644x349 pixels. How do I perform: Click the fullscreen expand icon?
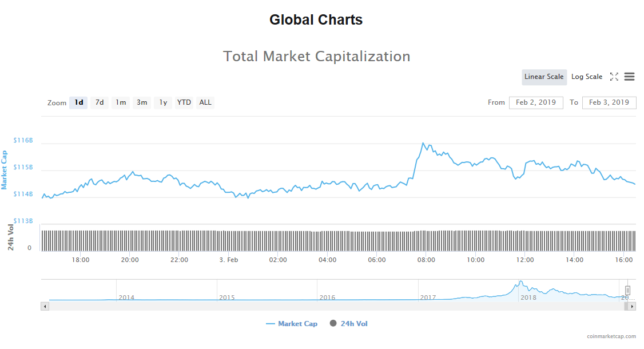pyautogui.click(x=614, y=77)
